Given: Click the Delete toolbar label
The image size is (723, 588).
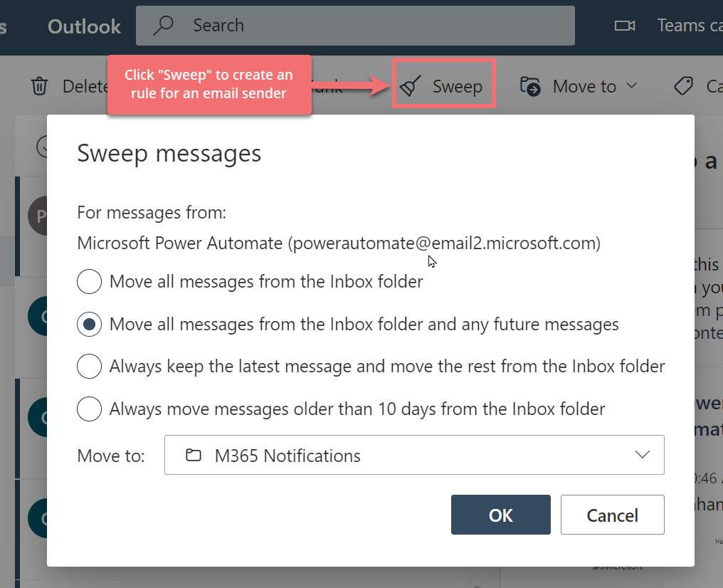Looking at the screenshot, I should point(86,86).
